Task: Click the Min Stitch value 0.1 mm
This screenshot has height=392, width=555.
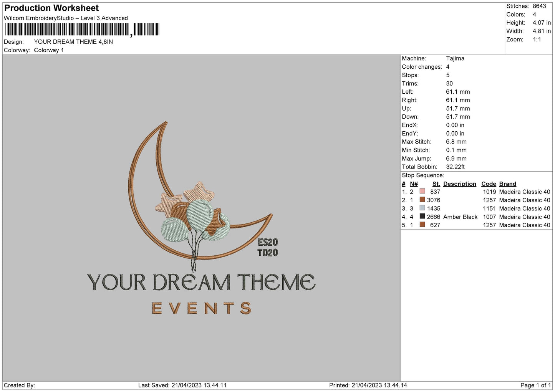Action: pos(456,150)
